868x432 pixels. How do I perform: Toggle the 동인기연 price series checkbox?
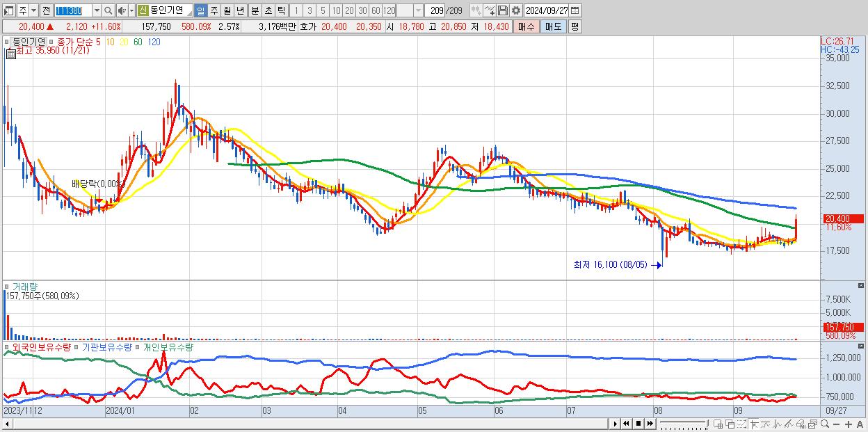click(x=7, y=42)
